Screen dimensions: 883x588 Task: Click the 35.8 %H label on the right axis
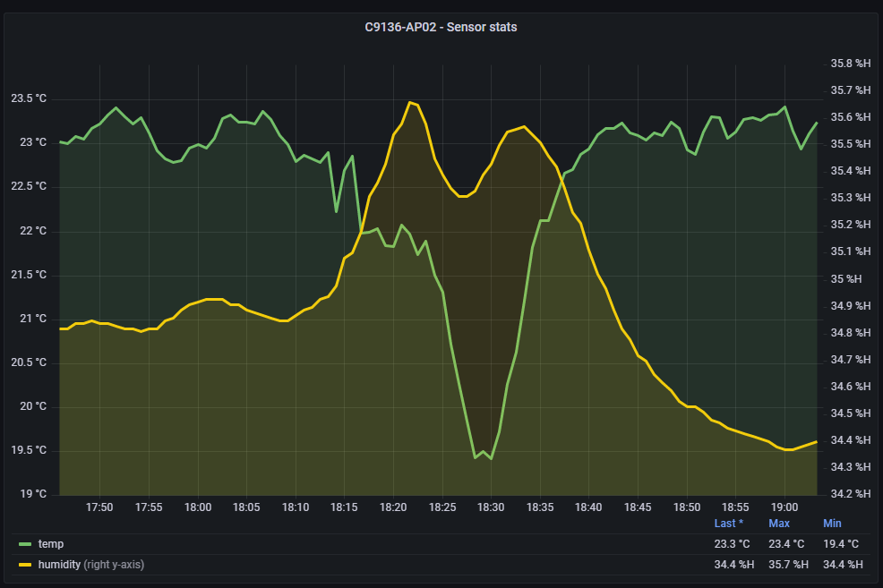[850, 64]
